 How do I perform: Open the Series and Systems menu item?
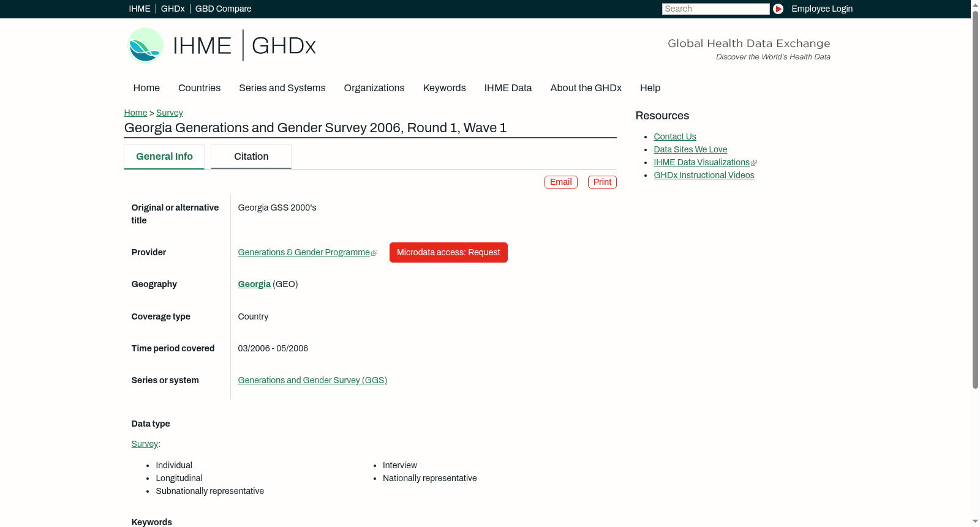282,88
